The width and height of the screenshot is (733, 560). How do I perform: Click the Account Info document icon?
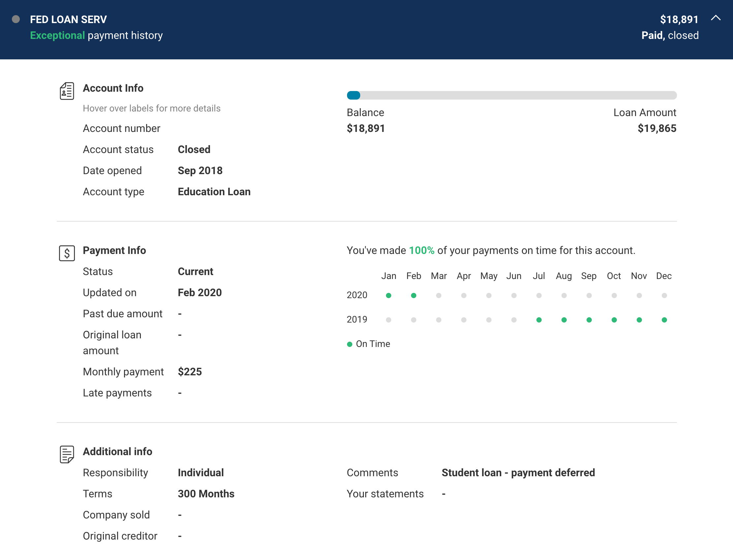click(x=67, y=91)
